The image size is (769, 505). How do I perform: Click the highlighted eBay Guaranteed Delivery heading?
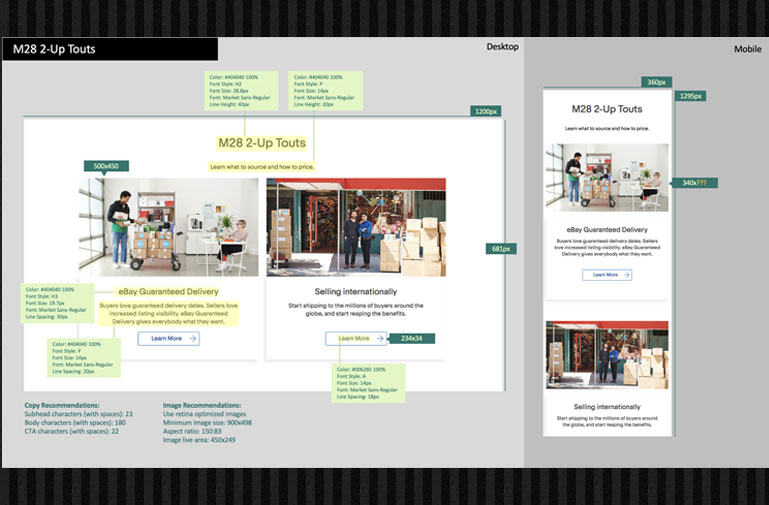pos(168,292)
